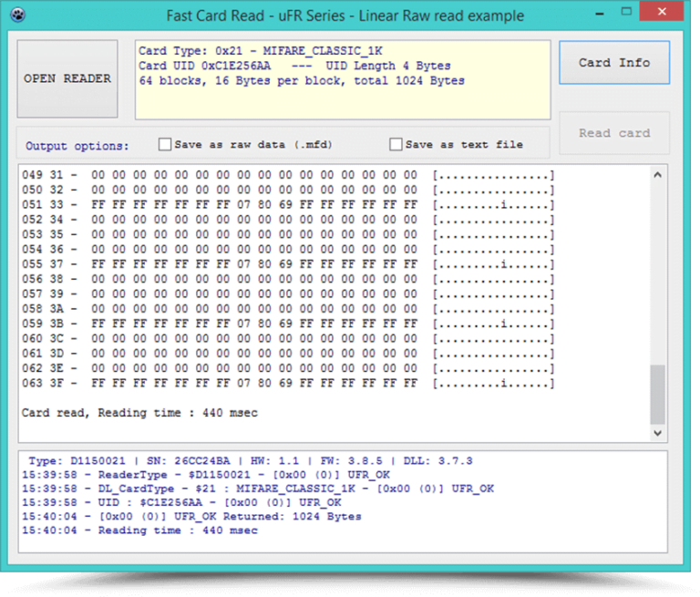The width and height of the screenshot is (700, 597).
Task: Click log line ReaderType - $D1150021
Action: (x=206, y=475)
